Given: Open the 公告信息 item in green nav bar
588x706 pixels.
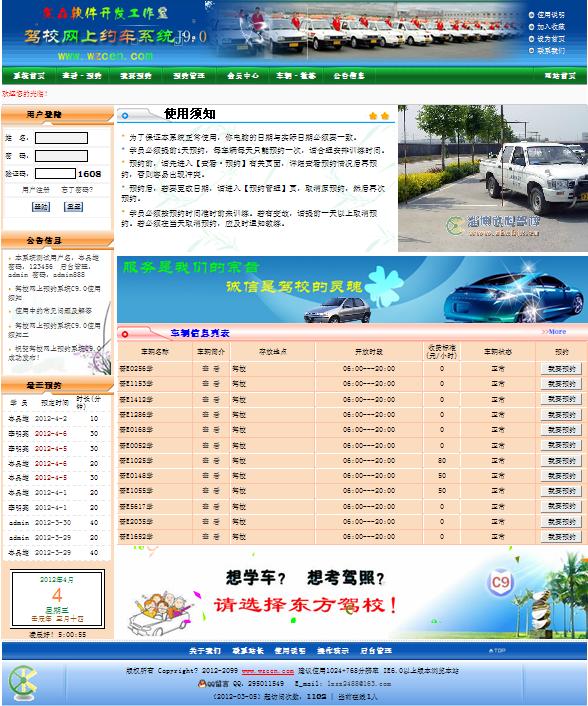Looking at the screenshot, I should click(x=349, y=76).
